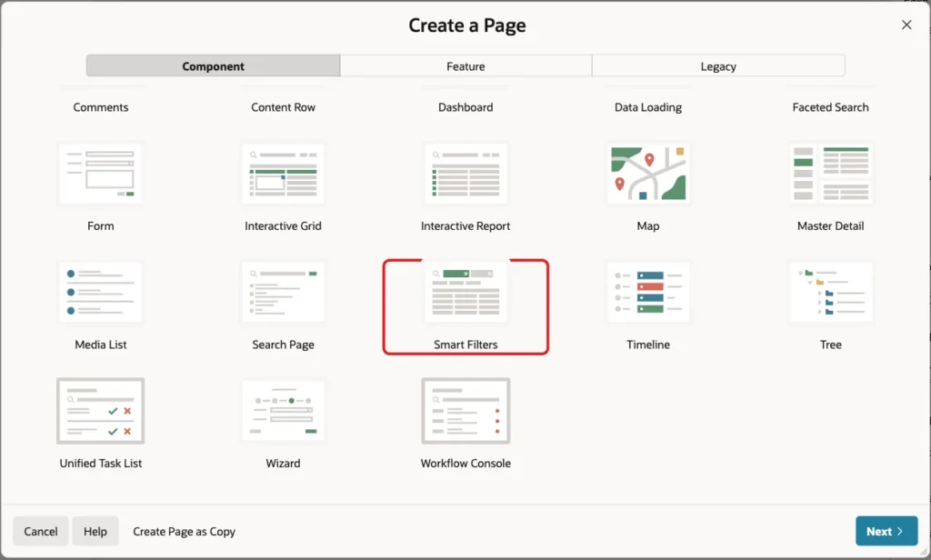Close the Create a Page dialog
Viewport: 931px width, 560px height.
906,25
